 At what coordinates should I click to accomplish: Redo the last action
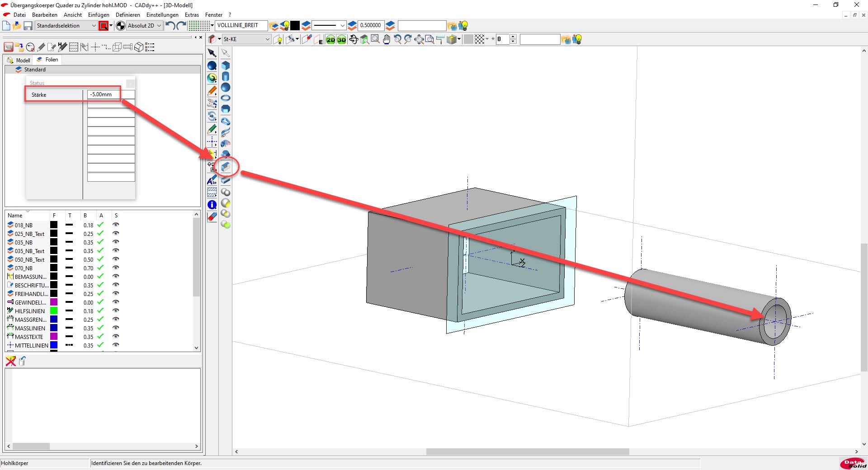click(181, 26)
